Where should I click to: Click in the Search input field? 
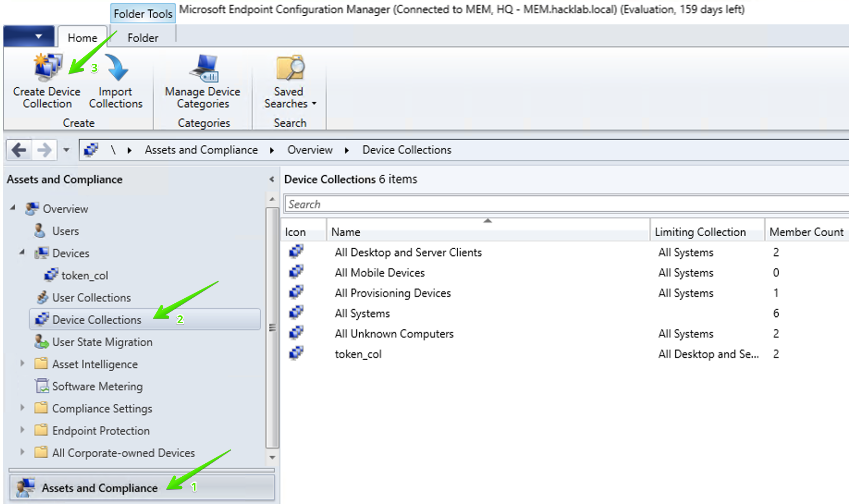(x=566, y=204)
